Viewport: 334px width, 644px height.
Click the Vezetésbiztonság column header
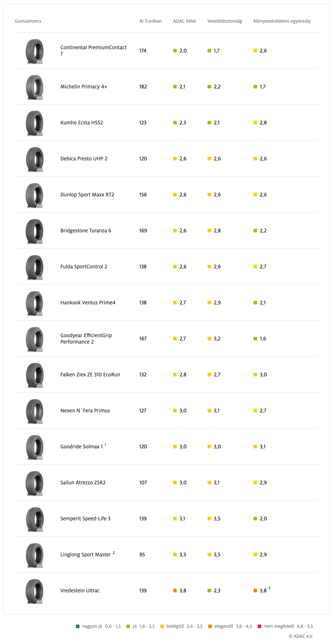(225, 21)
